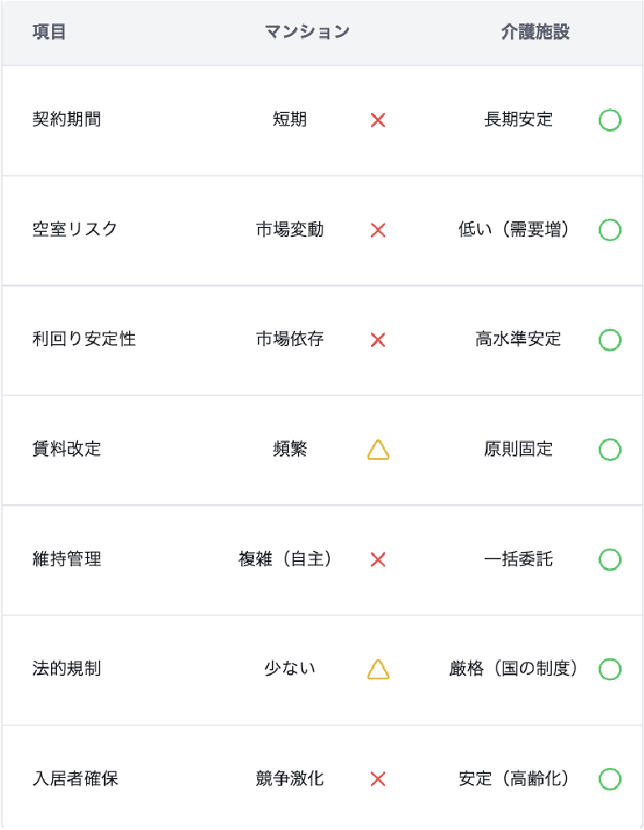Click the red X beside 複雑（自主）
644x830 pixels.
(378, 559)
